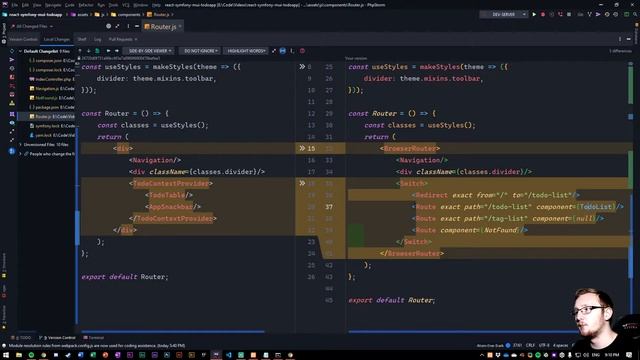
Task: Toggle the eye preview icon in sidebar
Action: (12, 123)
